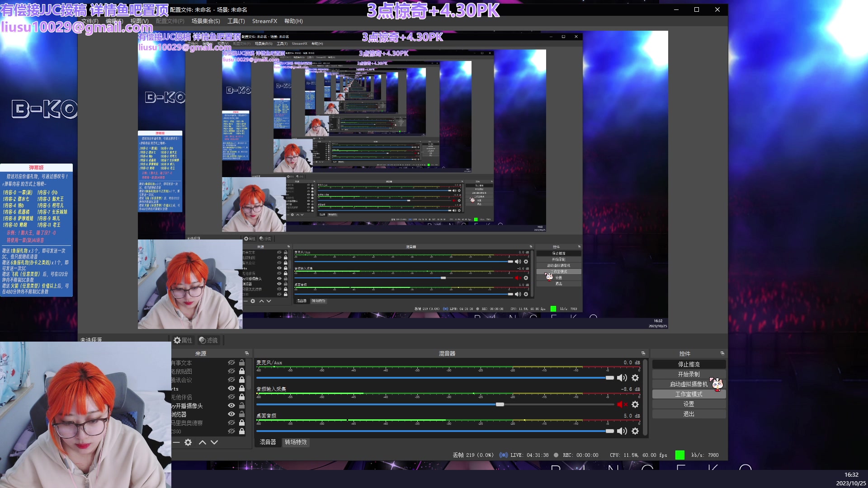The height and width of the screenshot is (488, 868).
Task: Unmute the 音频输入采集 red speaker icon
Action: pyautogui.click(x=622, y=404)
